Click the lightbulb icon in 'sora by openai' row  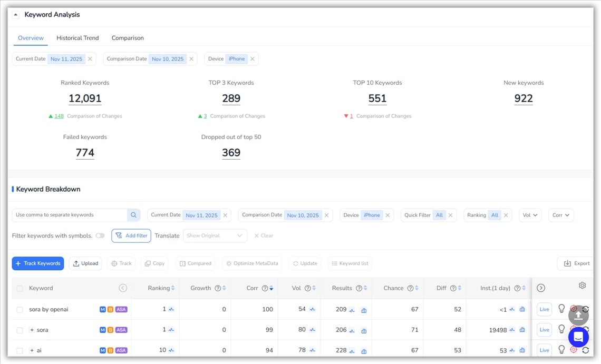pos(561,309)
